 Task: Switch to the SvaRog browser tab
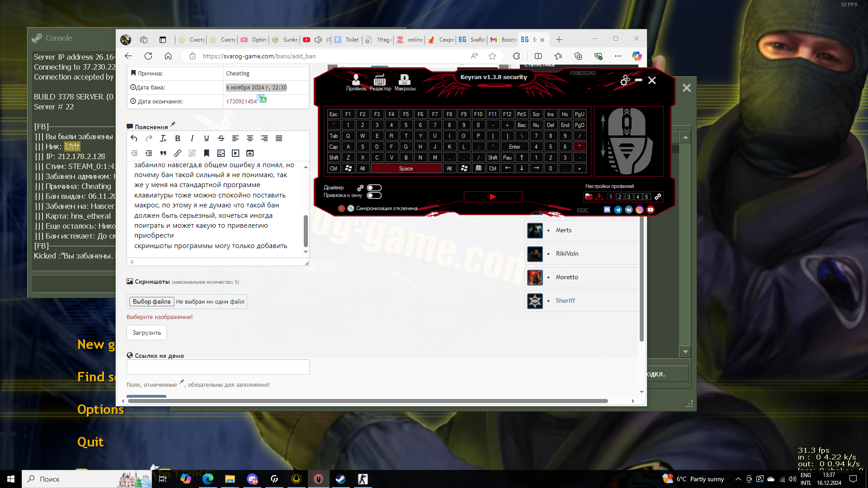[472, 40]
